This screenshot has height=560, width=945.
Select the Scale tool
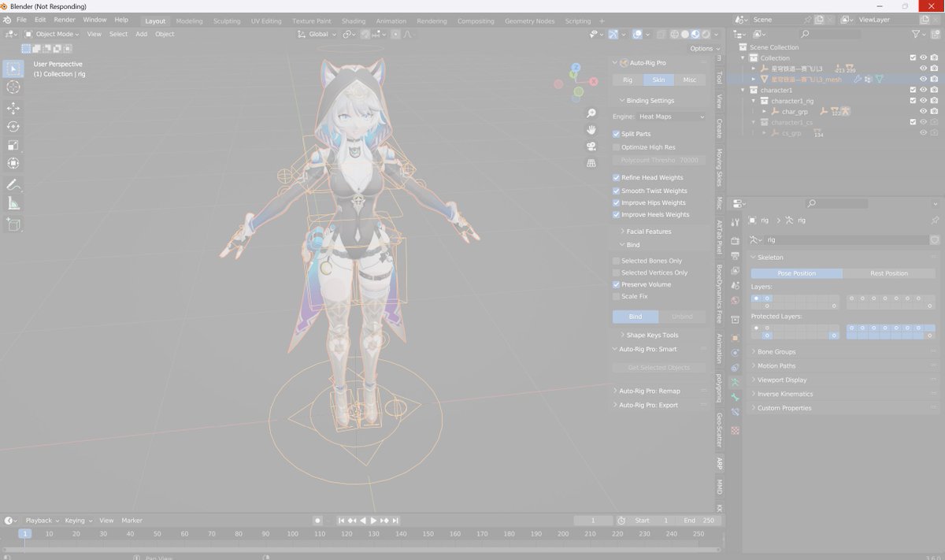click(x=13, y=145)
